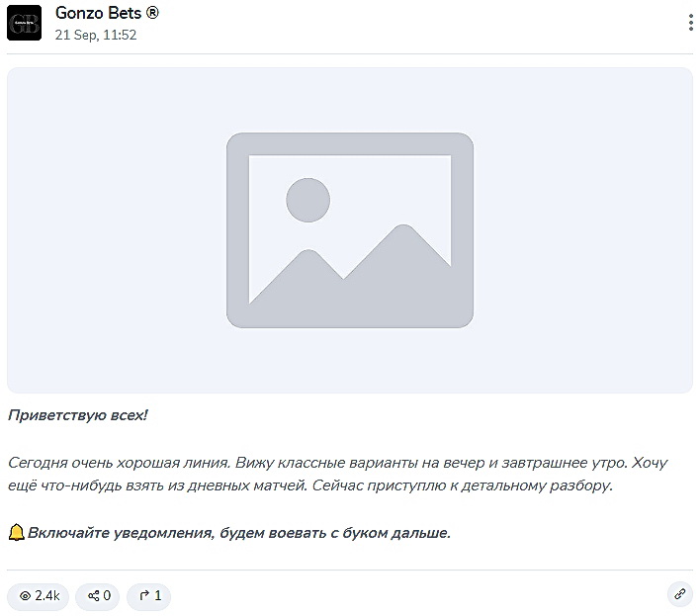The image size is (700, 616).
Task: Click the copy post link icon
Action: tap(678, 594)
